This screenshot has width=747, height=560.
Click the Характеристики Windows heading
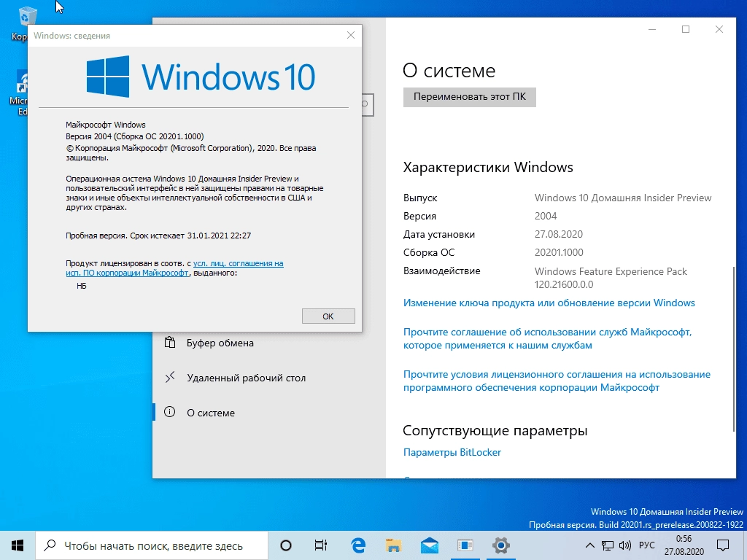(488, 168)
